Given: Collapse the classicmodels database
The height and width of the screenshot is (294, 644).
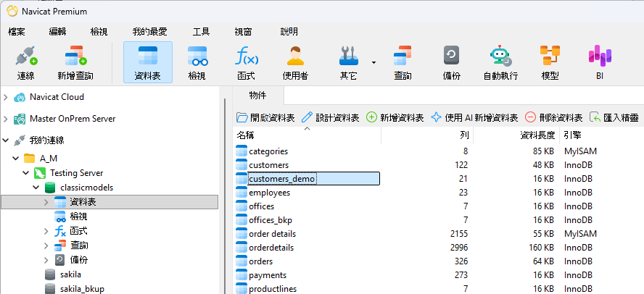Looking at the screenshot, I should pos(36,188).
